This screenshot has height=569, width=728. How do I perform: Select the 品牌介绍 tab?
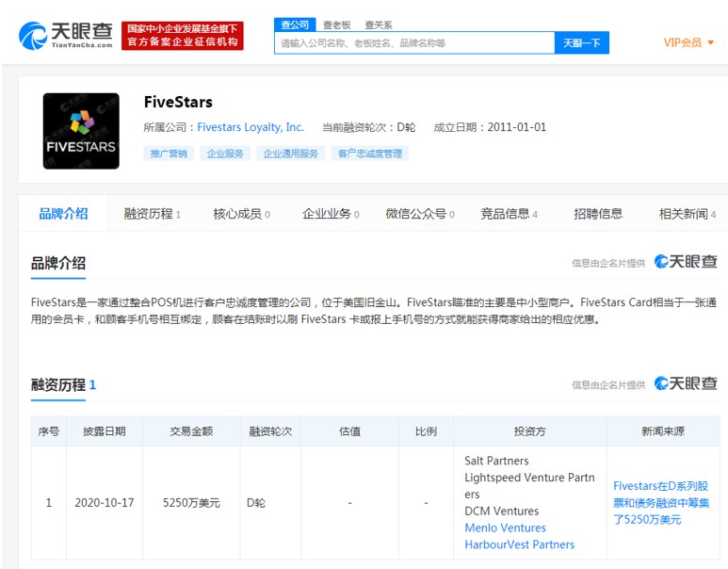pos(64,214)
